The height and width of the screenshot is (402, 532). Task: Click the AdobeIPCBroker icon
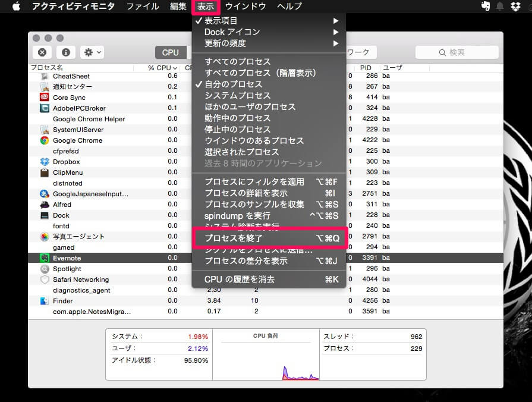pos(45,108)
